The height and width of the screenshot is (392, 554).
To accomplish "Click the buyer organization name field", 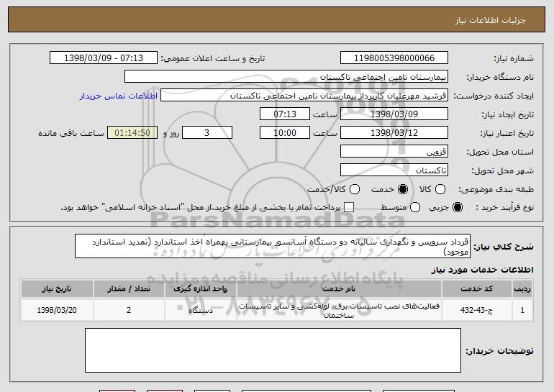I will (x=286, y=77).
